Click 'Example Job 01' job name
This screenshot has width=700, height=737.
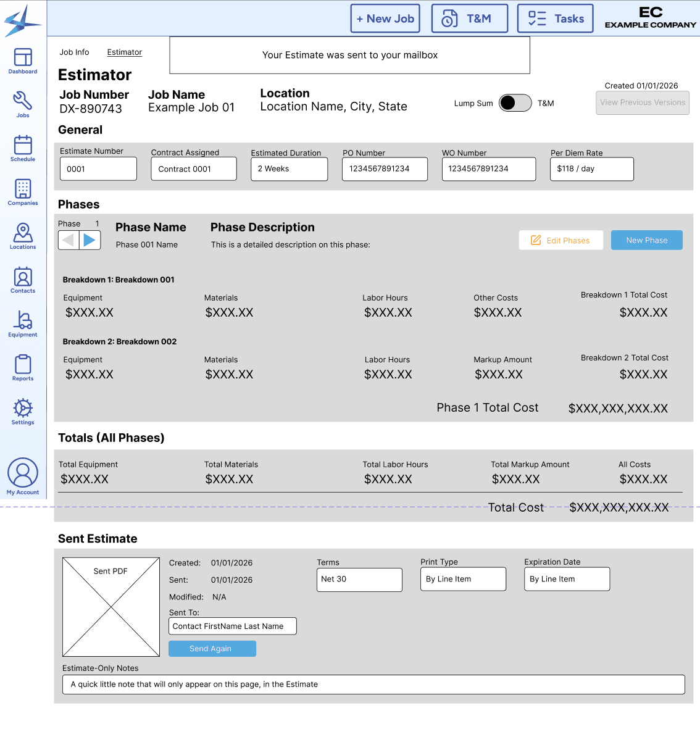tap(191, 107)
